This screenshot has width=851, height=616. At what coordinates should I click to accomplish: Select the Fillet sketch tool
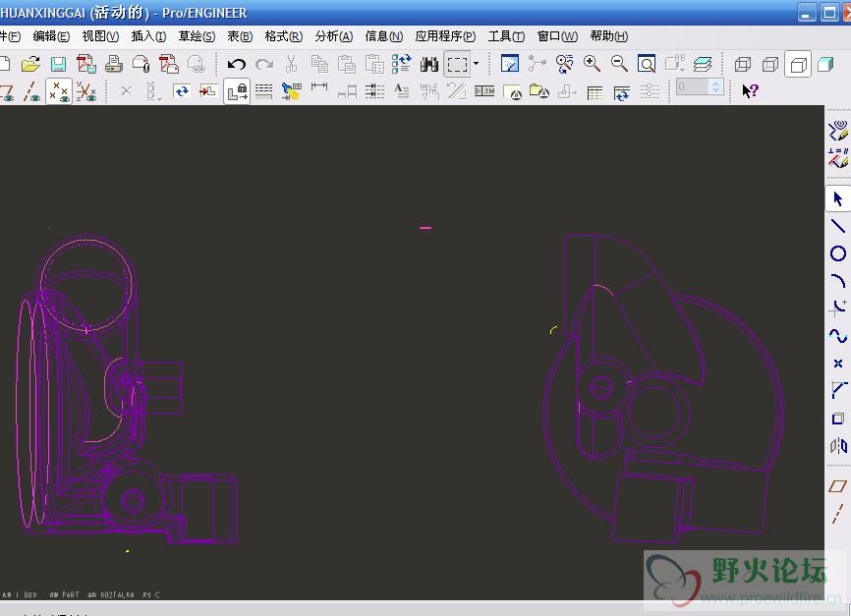838,308
